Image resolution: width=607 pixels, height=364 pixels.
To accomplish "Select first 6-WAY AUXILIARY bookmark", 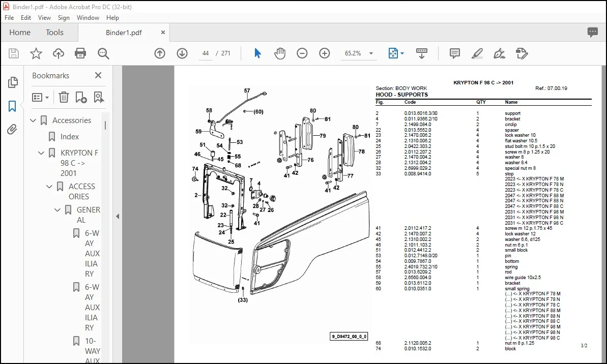I will (92, 253).
